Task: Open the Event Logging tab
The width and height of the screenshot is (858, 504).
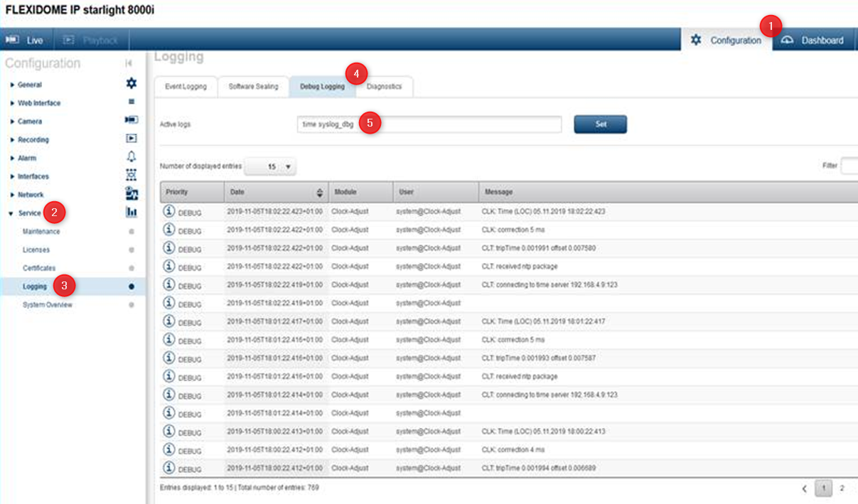Action: pyautogui.click(x=186, y=87)
